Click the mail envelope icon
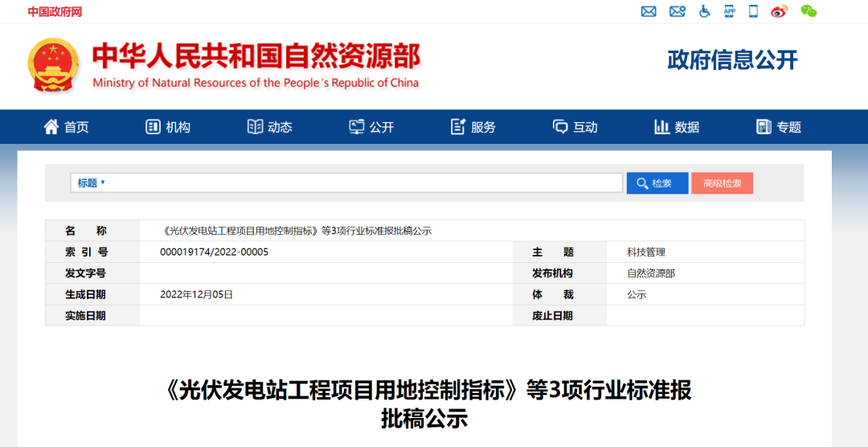The width and height of the screenshot is (868, 447). click(649, 11)
